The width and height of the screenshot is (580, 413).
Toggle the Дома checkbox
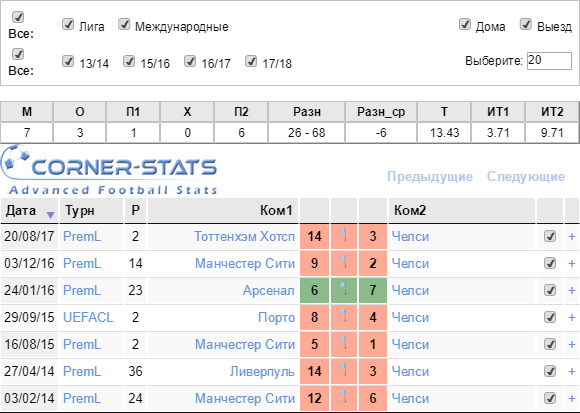click(465, 24)
